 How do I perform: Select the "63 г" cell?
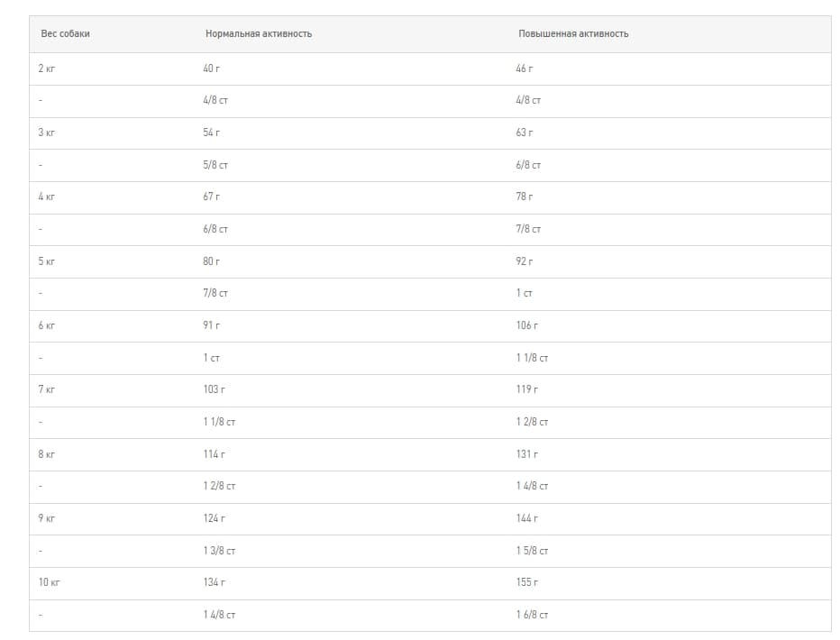(525, 133)
